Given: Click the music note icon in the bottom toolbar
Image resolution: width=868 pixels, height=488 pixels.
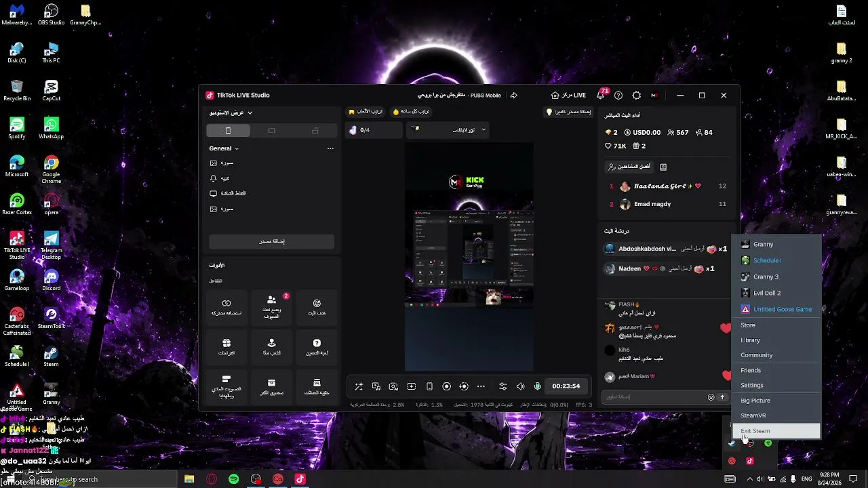Looking at the screenshot, I should pyautogui.click(x=376, y=386).
